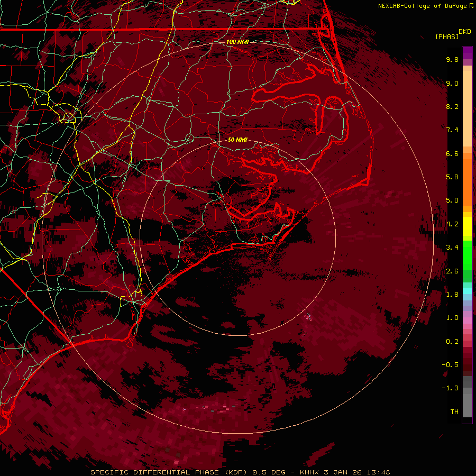Click the DKD [PHAS] color scale title
The height and width of the screenshot is (476, 476).
(453, 34)
